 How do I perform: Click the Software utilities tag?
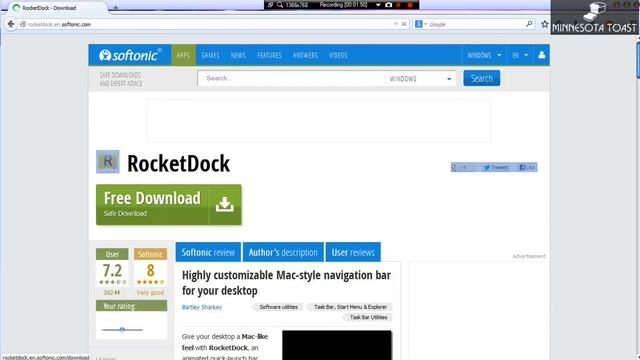[x=278, y=307]
